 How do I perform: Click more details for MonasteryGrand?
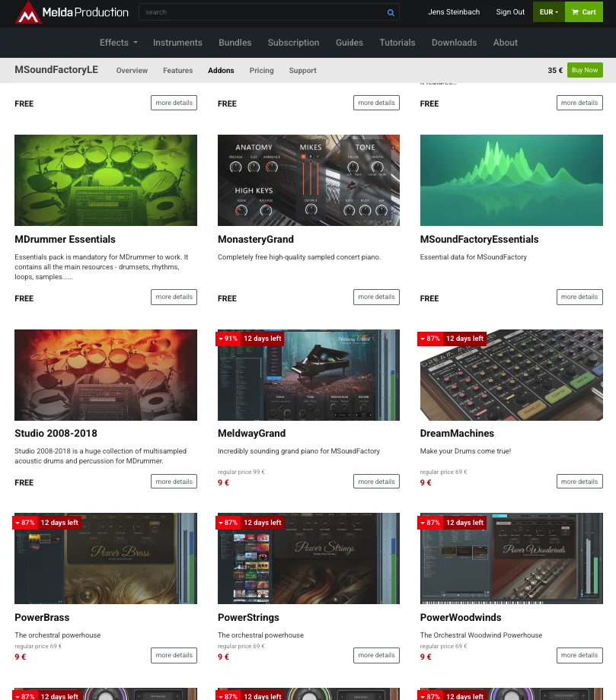376,297
